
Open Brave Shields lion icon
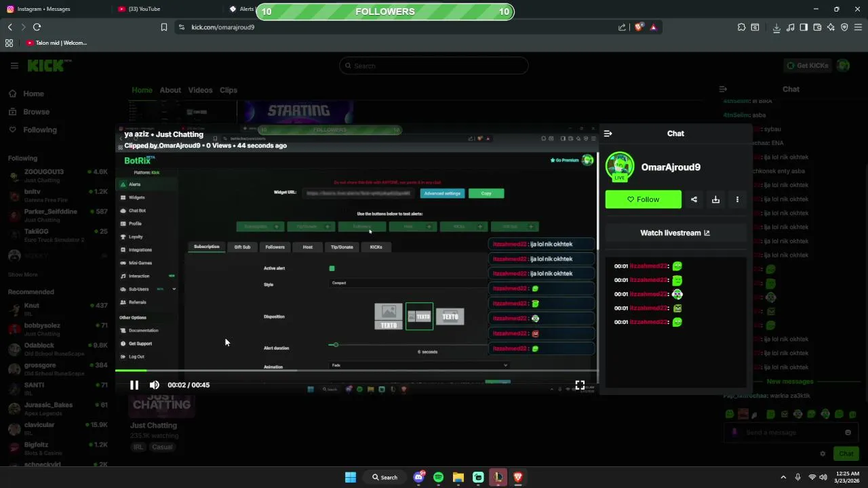638,27
